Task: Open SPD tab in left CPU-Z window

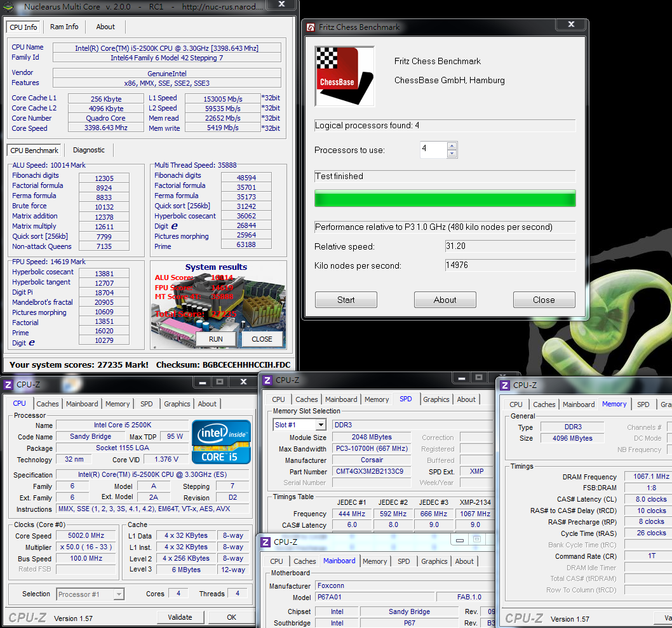Action: [147, 403]
